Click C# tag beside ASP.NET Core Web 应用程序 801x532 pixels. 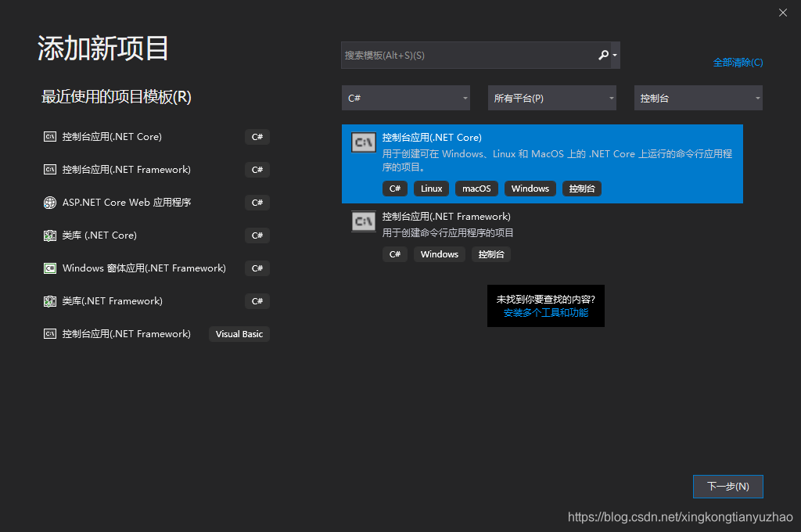coord(257,203)
